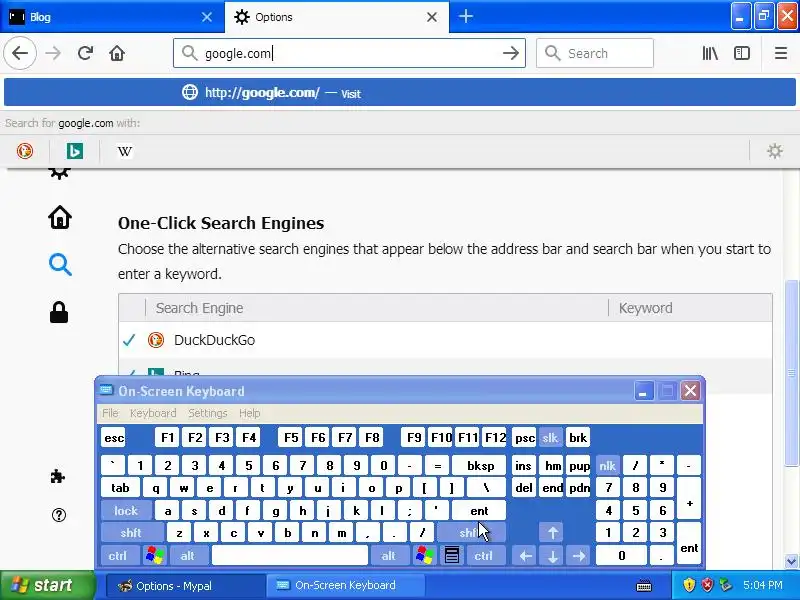Viewport: 800px width, 600px height.
Task: Search with DuckDuckGo one-click icon
Action: pos(24,151)
